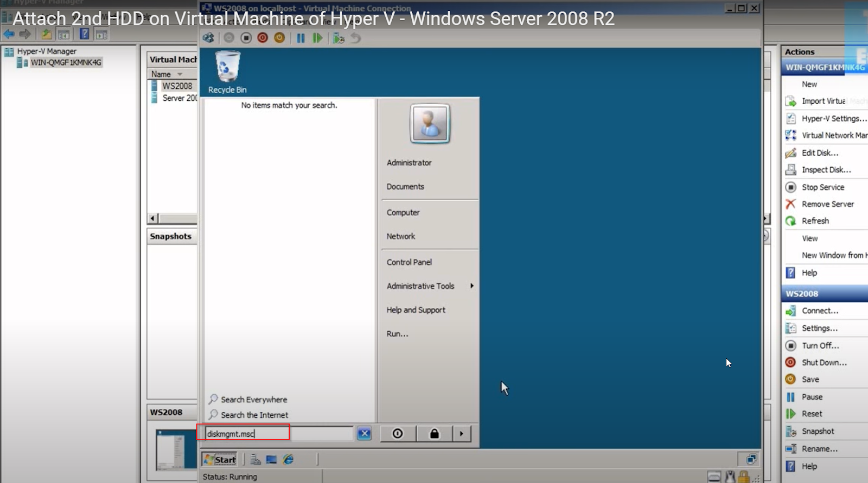Image resolution: width=868 pixels, height=483 pixels.
Task: Click Ctrl+Alt+Delete icon in VM toolbar
Action: click(208, 38)
